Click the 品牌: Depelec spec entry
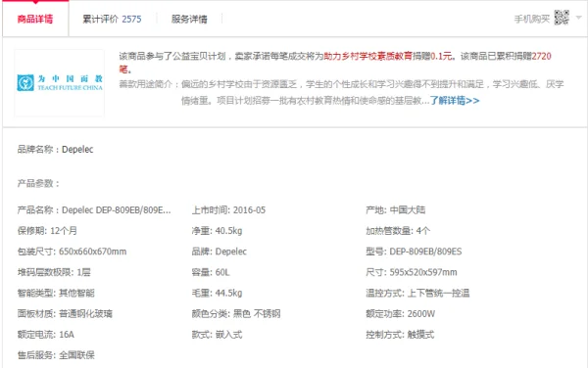Viewport: 588px width, 368px height. click(x=219, y=252)
